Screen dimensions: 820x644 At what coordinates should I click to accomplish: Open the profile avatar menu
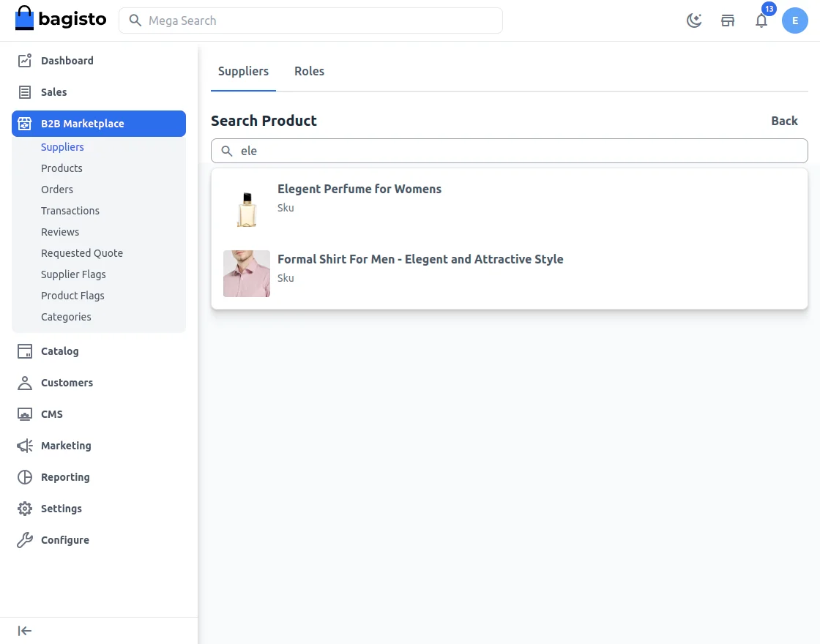(795, 20)
